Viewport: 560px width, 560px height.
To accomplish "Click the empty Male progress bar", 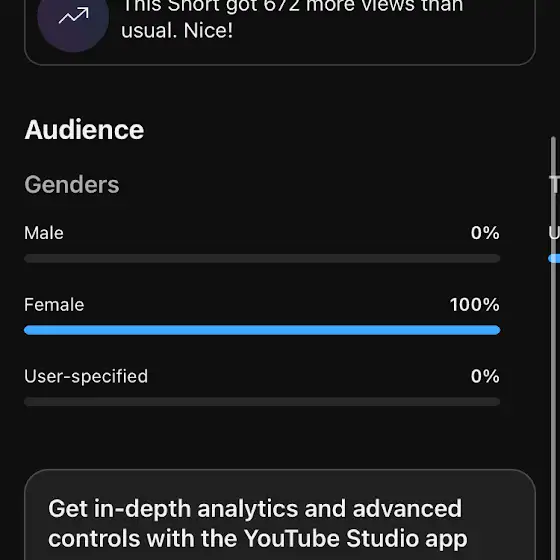I will coord(262,258).
